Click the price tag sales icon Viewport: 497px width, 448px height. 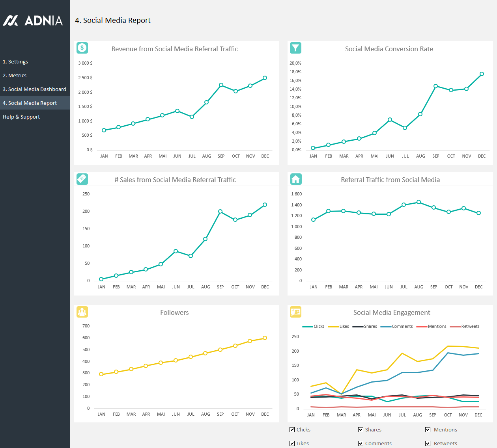pyautogui.click(x=82, y=179)
